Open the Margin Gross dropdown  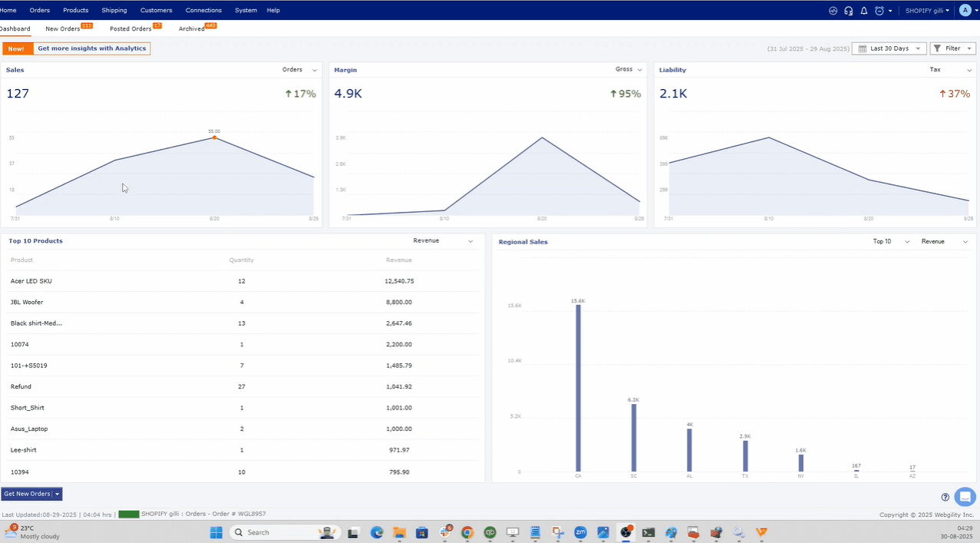(629, 70)
